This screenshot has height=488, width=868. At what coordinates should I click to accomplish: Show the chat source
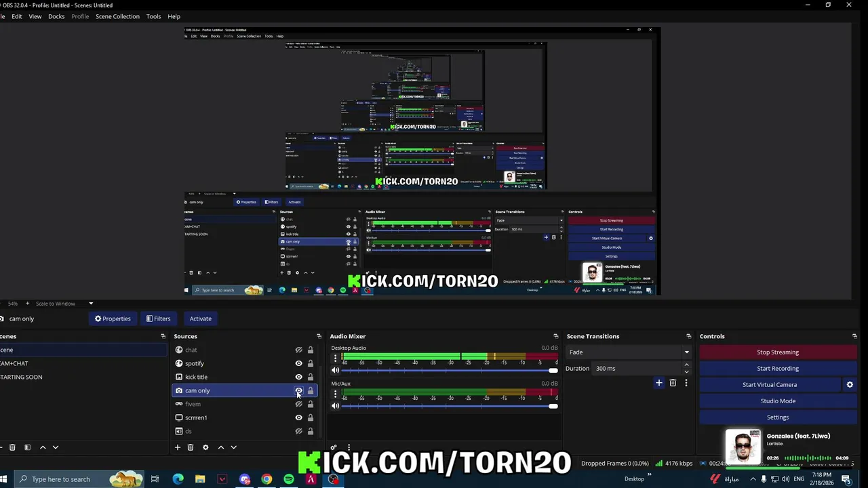[x=298, y=350]
